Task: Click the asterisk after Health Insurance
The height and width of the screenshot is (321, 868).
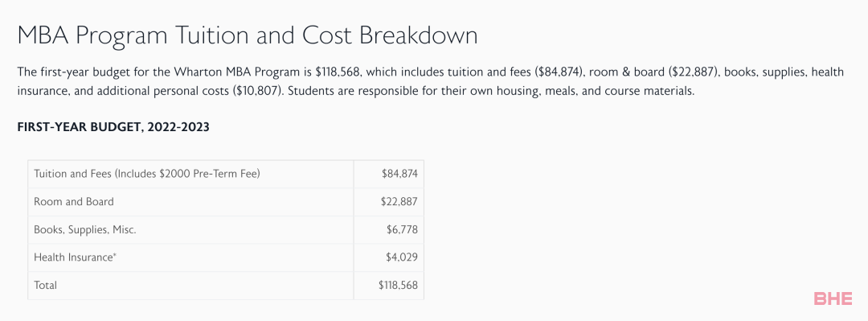Action: point(115,255)
